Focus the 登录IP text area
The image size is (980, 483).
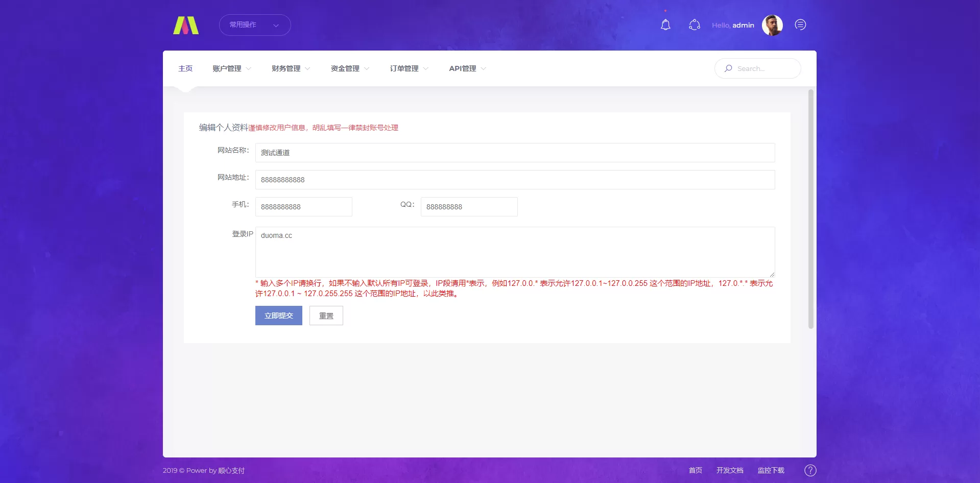515,252
